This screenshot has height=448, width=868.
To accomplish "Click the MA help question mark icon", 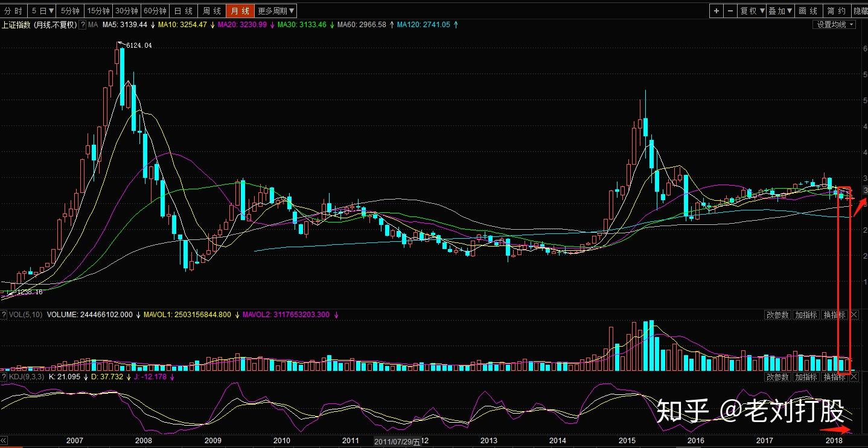I will click(x=83, y=25).
